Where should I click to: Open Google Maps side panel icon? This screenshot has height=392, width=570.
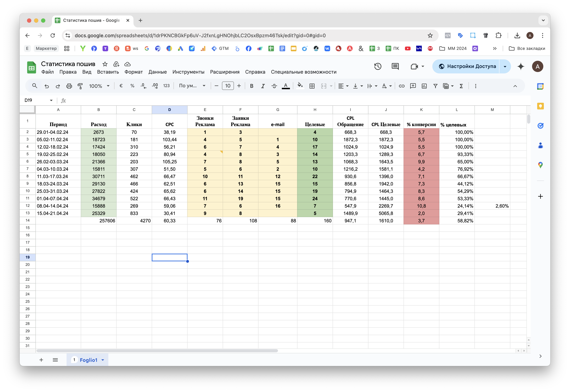(540, 165)
